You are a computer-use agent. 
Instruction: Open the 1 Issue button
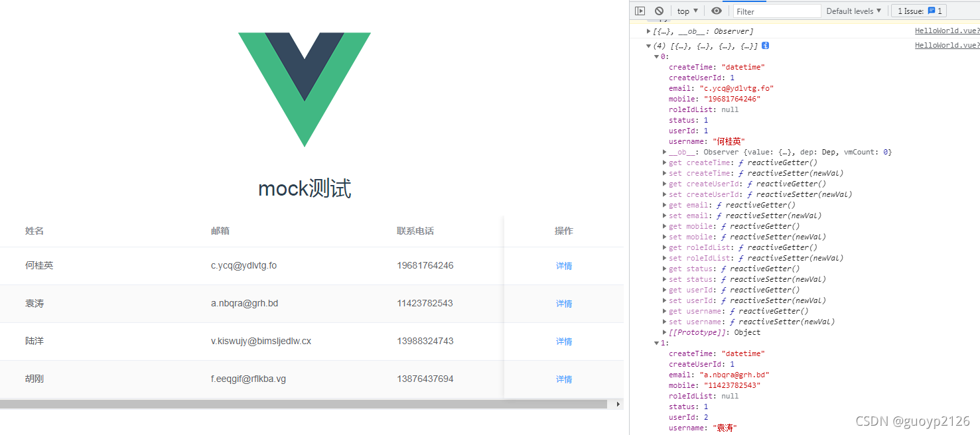[919, 11]
